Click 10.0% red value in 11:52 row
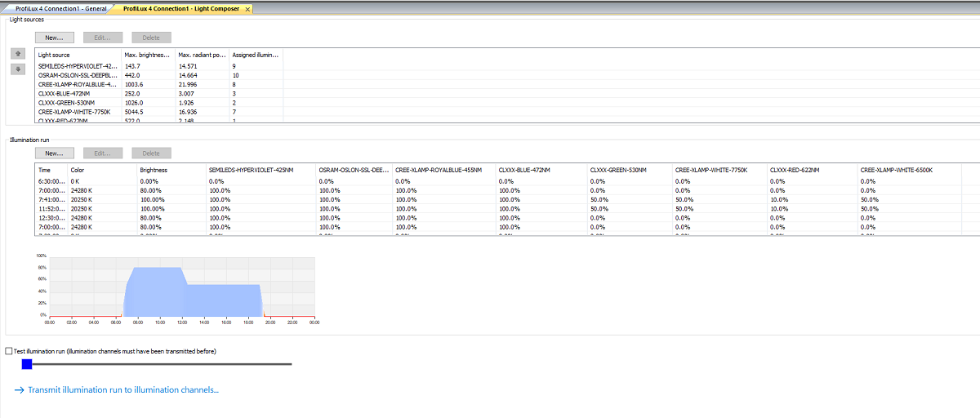Viewport: 980px width, 418px height. [x=779, y=208]
